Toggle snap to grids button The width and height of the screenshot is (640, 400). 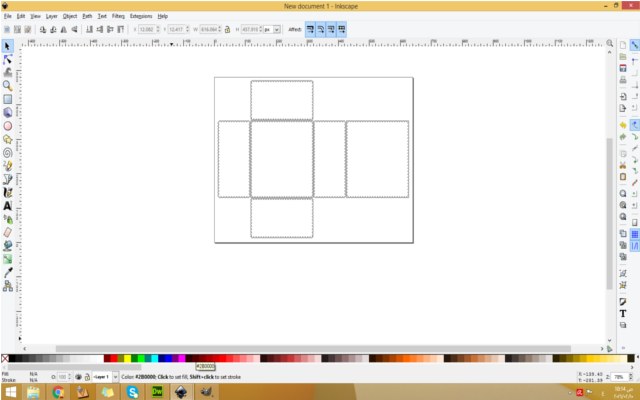635,234
